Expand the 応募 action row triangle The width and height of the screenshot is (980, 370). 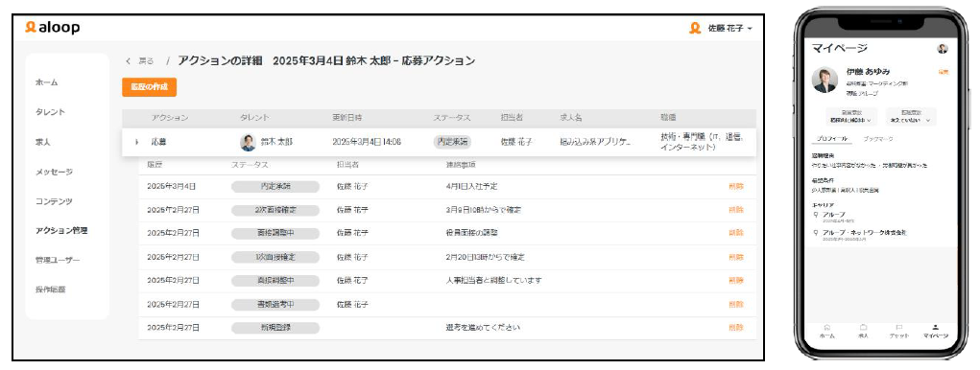tap(137, 142)
